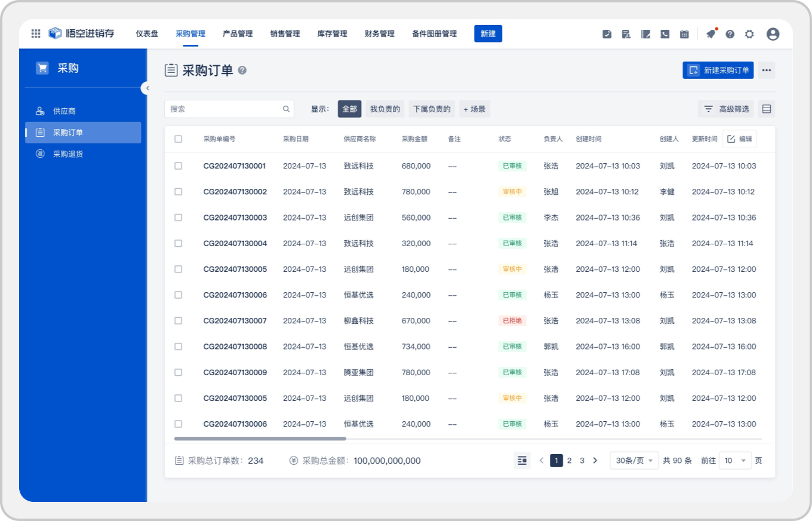Open the document-with-person icon in top bar
This screenshot has width=812, height=521.
pyautogui.click(x=626, y=34)
